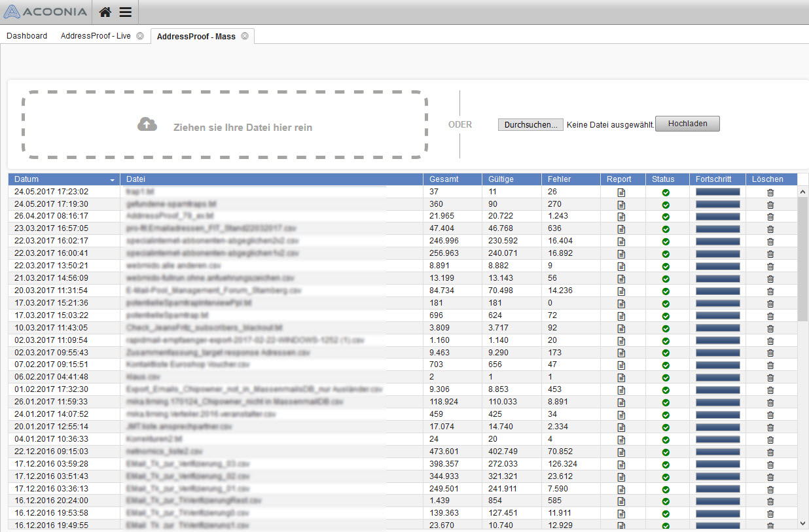This screenshot has height=532, width=809.
Task: Click Fehler value 126.324
Action: 564,464
